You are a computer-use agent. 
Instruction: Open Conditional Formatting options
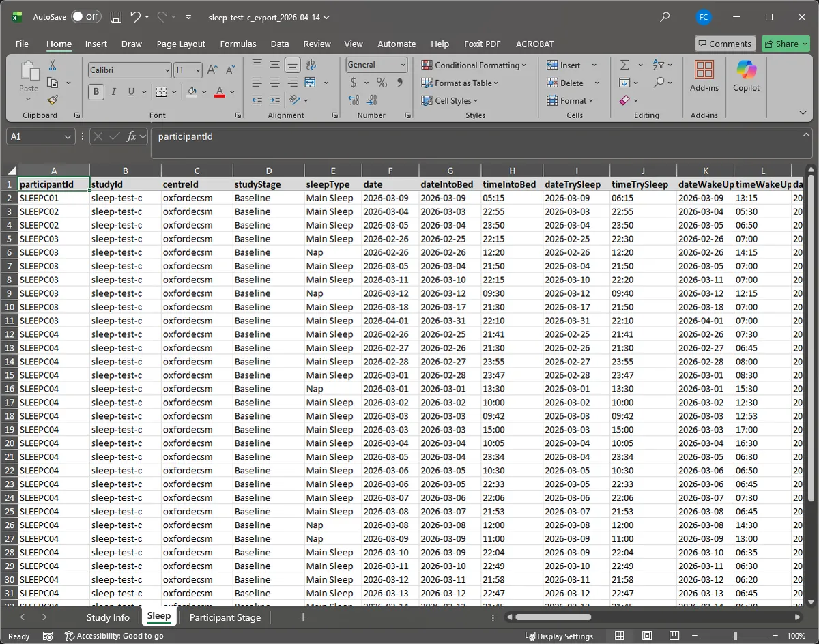pos(475,65)
